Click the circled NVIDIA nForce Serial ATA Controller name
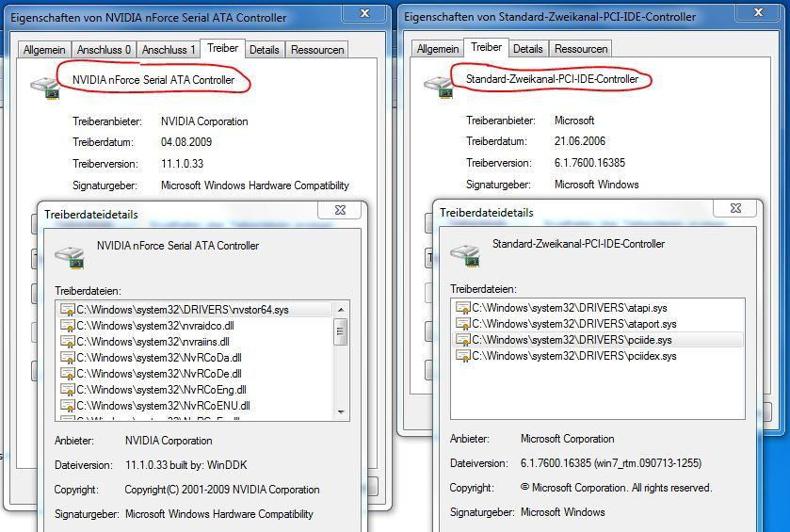 coord(153,80)
